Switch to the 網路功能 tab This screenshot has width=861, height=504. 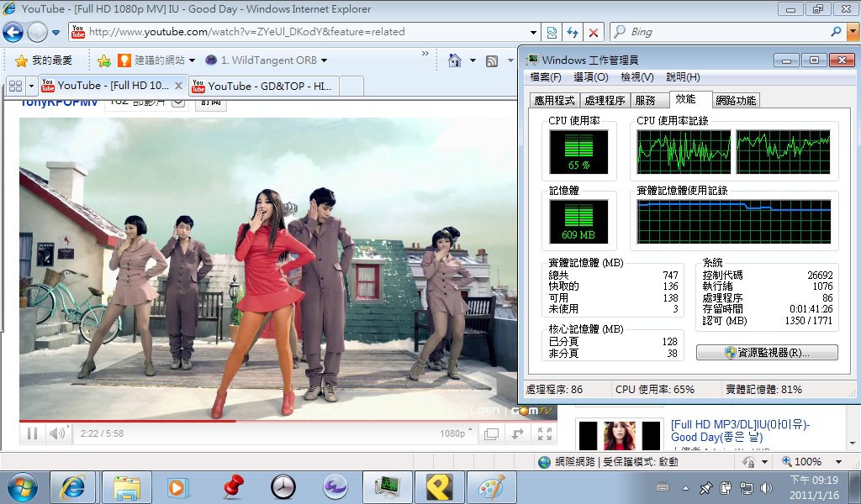click(x=736, y=100)
